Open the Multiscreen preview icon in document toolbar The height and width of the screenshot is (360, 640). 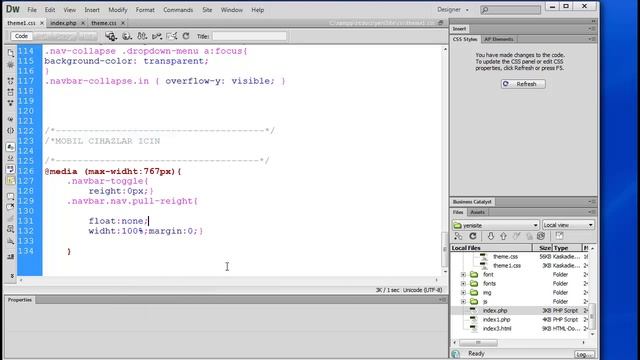click(111, 36)
